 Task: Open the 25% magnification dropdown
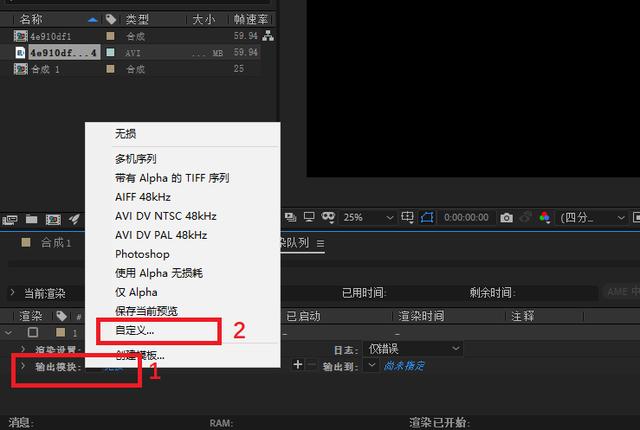pos(368,217)
